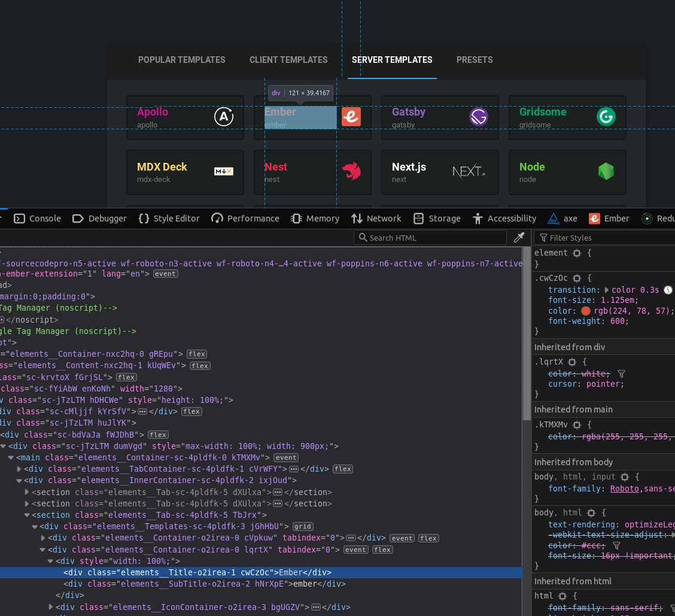Switch to Client Templates tab
675x616 pixels.
(x=288, y=60)
